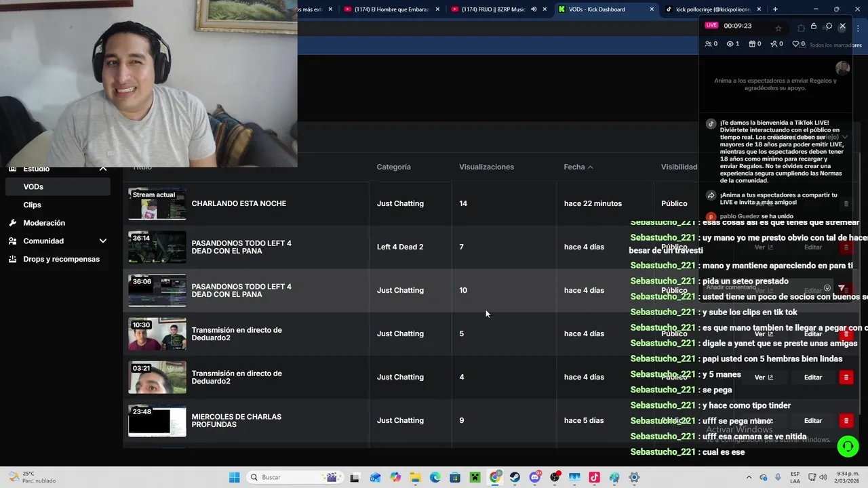The width and height of the screenshot is (868, 488).
Task: Send comment with the paper plane icon
Action: [842, 288]
